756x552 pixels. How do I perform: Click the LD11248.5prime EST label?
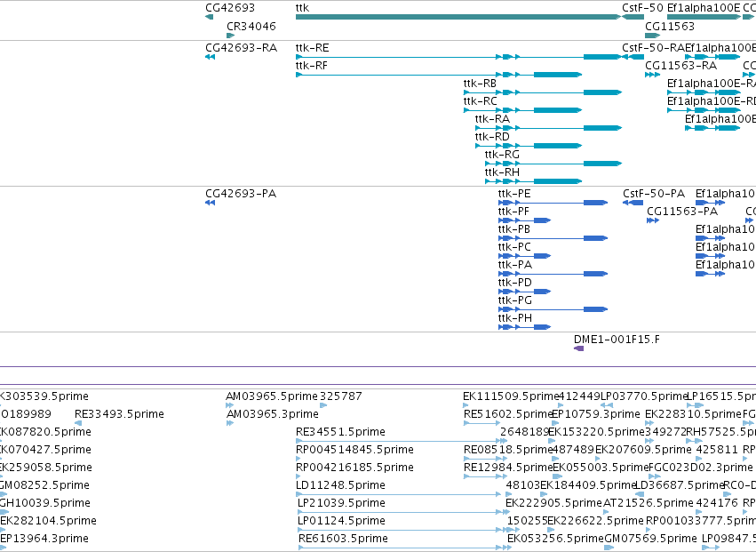pyautogui.click(x=340, y=485)
